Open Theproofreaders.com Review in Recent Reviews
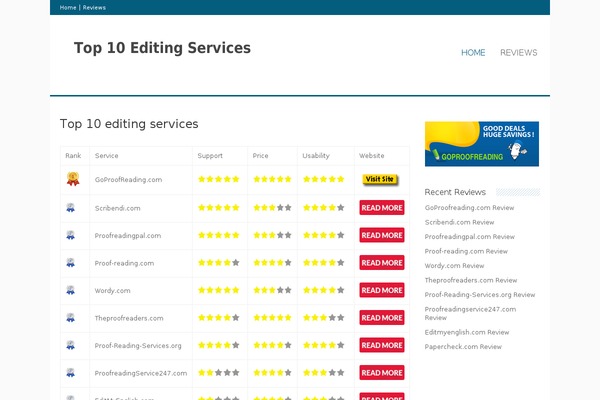 click(471, 280)
